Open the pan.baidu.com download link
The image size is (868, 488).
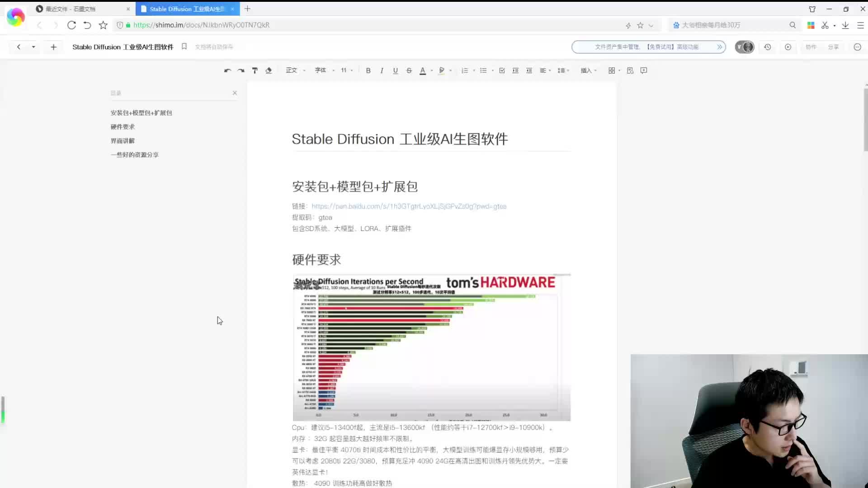409,206
